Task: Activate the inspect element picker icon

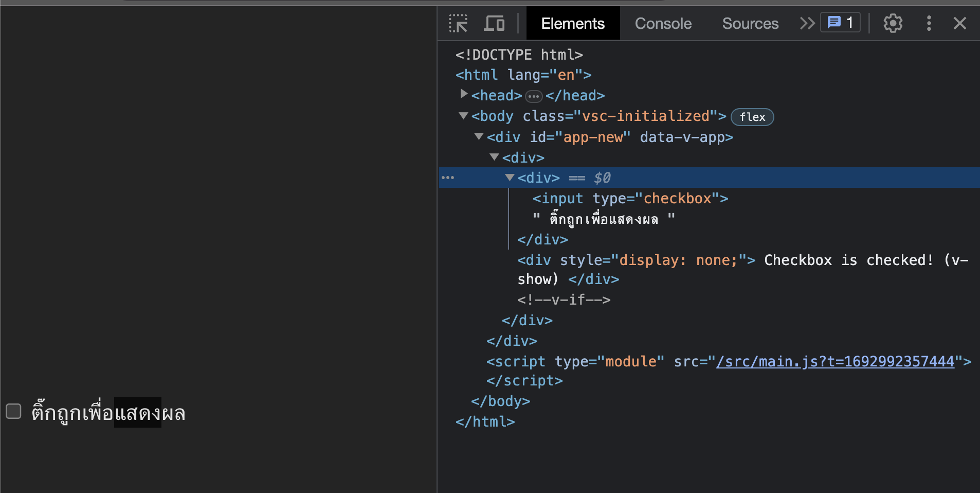Action: coord(458,24)
